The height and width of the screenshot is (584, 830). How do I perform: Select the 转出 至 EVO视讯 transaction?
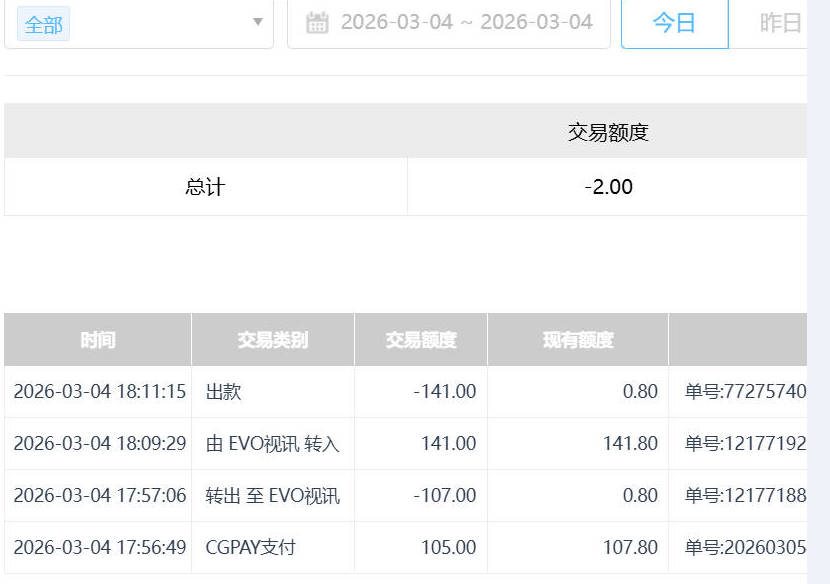coord(273,496)
